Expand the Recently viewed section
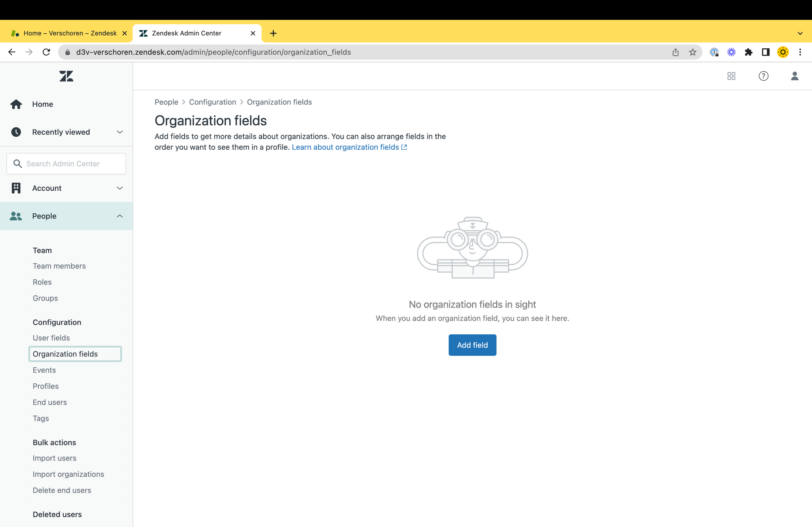The image size is (812, 527). click(x=119, y=132)
